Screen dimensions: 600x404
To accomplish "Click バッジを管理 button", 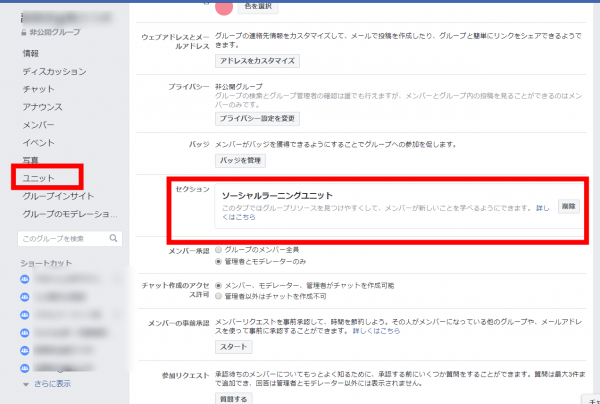I will tap(240, 161).
